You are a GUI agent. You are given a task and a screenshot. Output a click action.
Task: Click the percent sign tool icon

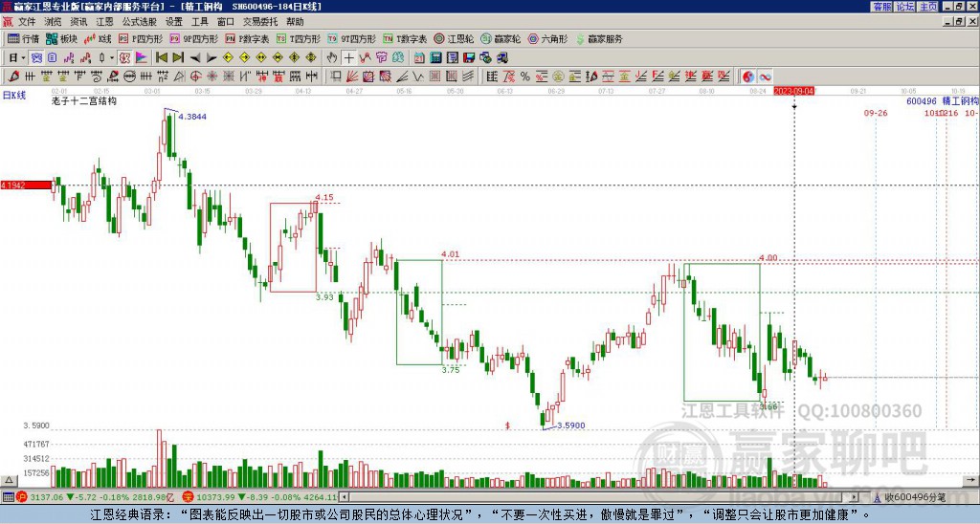coord(525,76)
